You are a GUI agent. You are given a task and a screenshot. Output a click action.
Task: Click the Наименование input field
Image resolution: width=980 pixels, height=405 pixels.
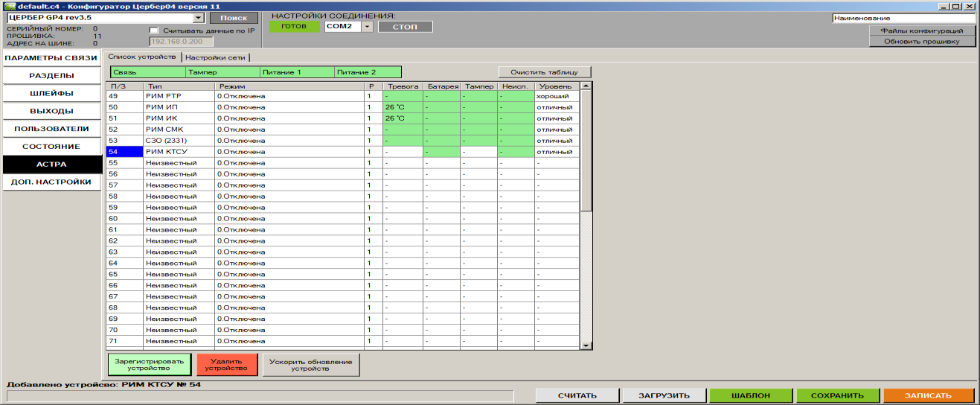point(903,17)
